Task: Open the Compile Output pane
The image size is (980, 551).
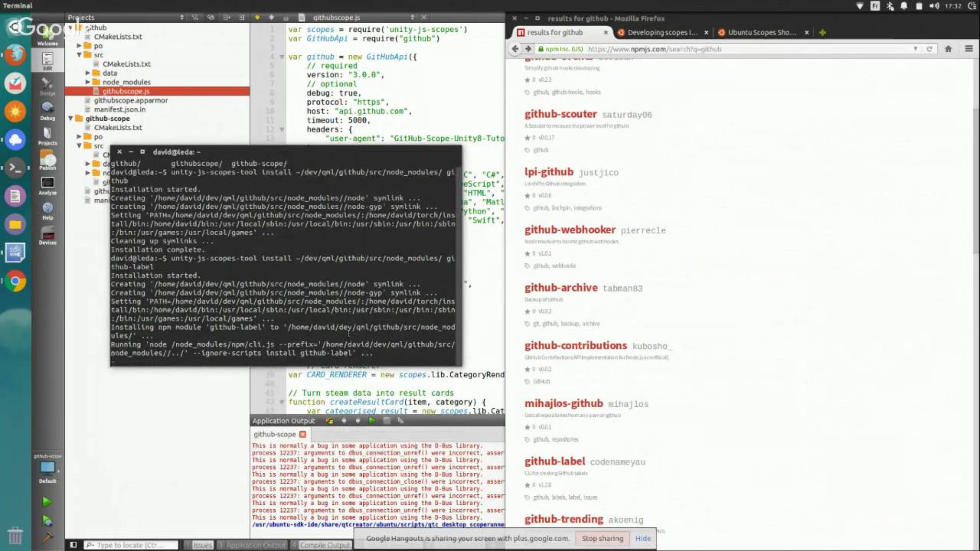Action: click(321, 545)
